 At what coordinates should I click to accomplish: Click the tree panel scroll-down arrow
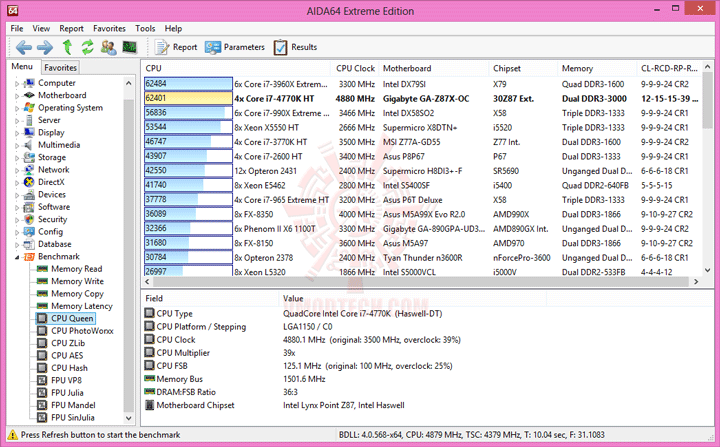[x=129, y=419]
